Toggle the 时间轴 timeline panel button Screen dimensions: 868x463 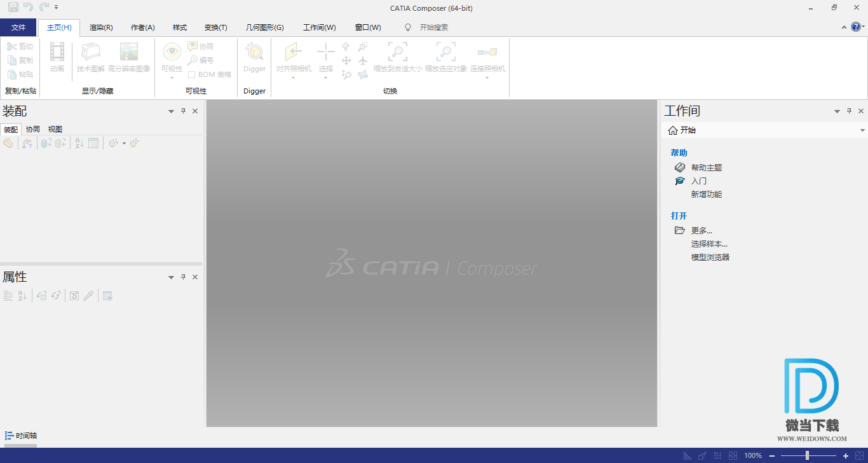tap(21, 436)
